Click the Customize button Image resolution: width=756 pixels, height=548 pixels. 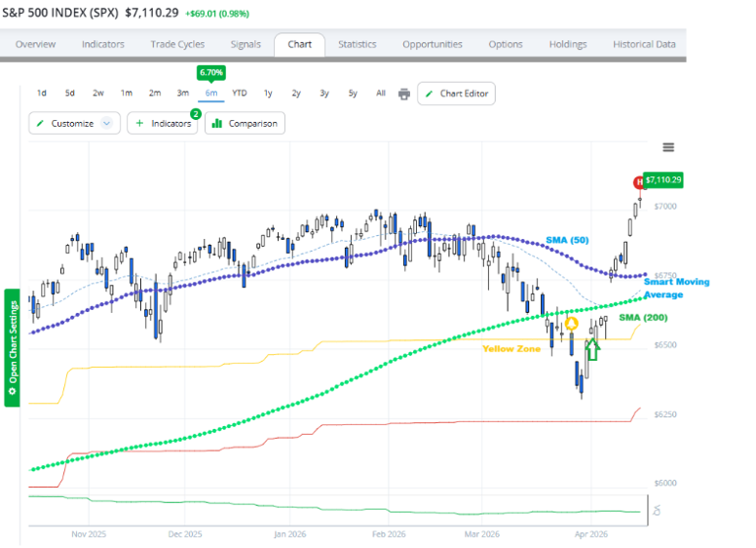pyautogui.click(x=65, y=123)
